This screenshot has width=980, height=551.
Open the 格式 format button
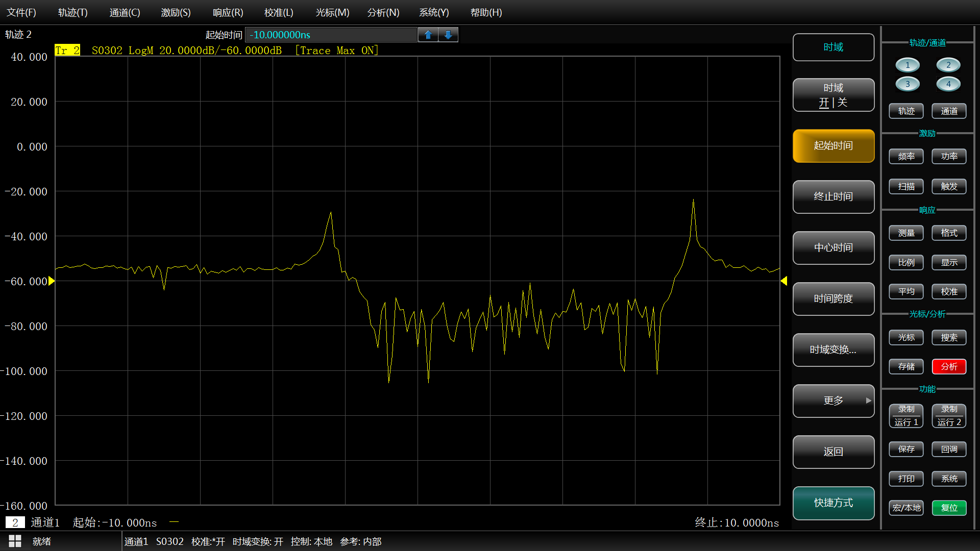pos(949,233)
